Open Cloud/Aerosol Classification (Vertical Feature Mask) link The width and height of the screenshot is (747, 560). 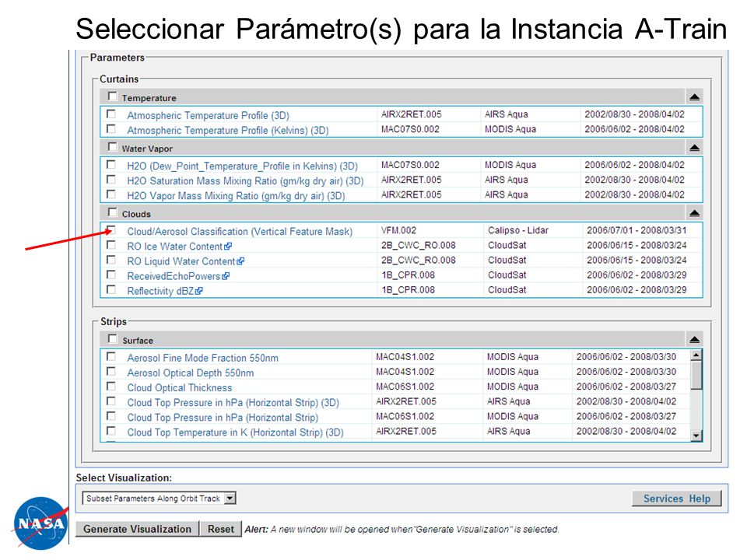240,232
